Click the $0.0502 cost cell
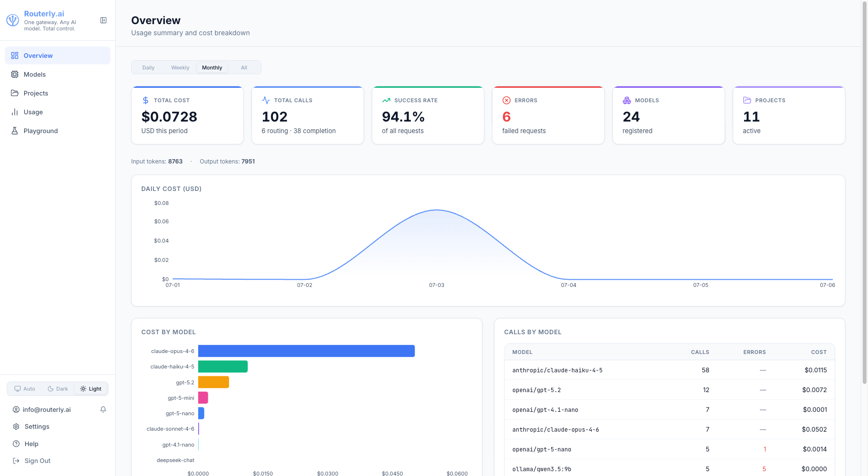This screenshot has height=476, width=868. point(814,429)
